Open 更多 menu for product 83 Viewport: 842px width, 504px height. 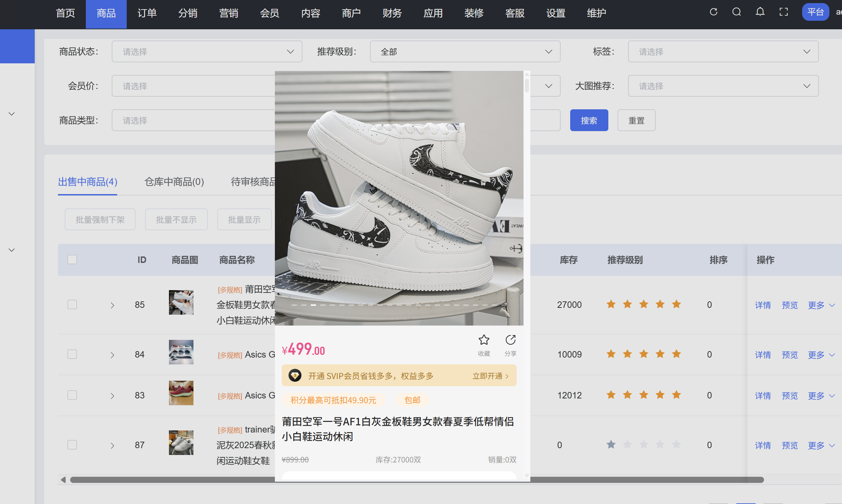point(821,396)
